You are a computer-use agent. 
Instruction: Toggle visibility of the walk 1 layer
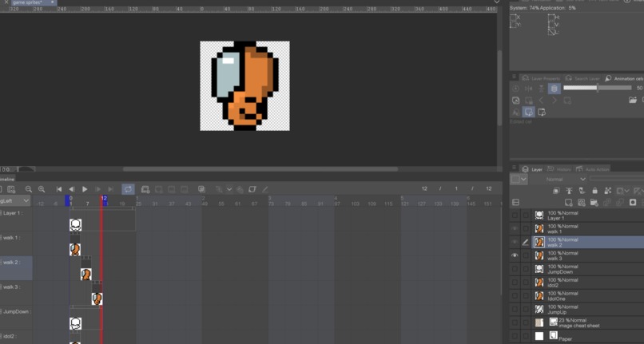pos(515,228)
